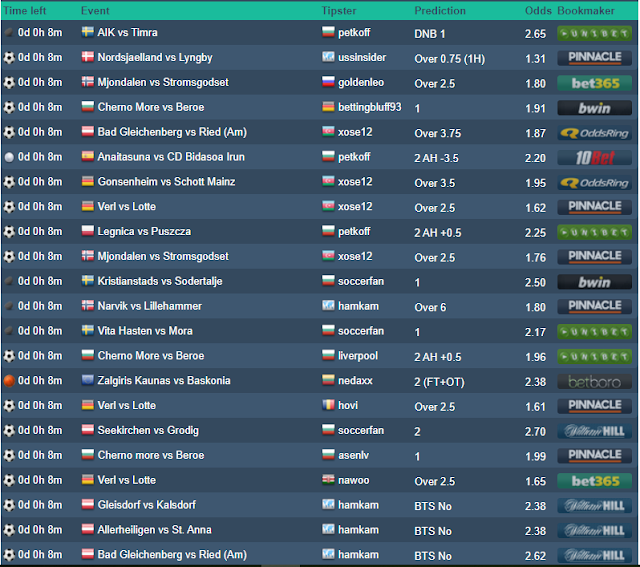The image size is (640, 567).
Task: Click the bwin logo in bettingbluff93 row
Action: coord(594,108)
